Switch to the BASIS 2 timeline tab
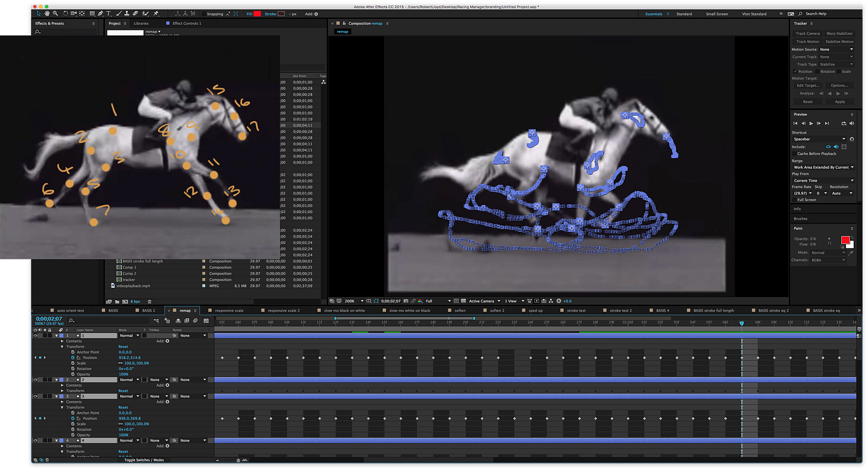 (x=148, y=310)
